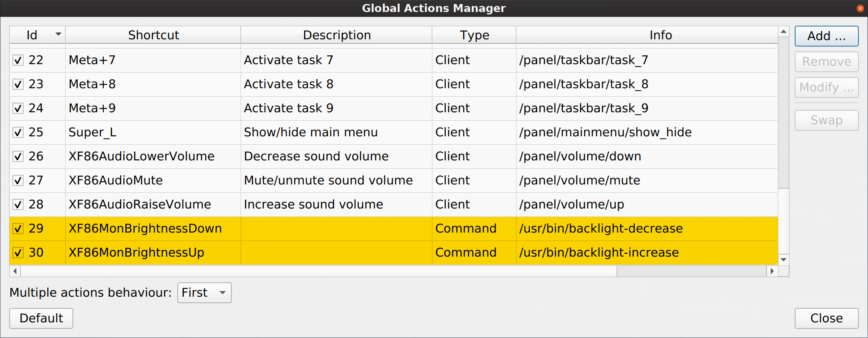Click the Type column header

474,35
